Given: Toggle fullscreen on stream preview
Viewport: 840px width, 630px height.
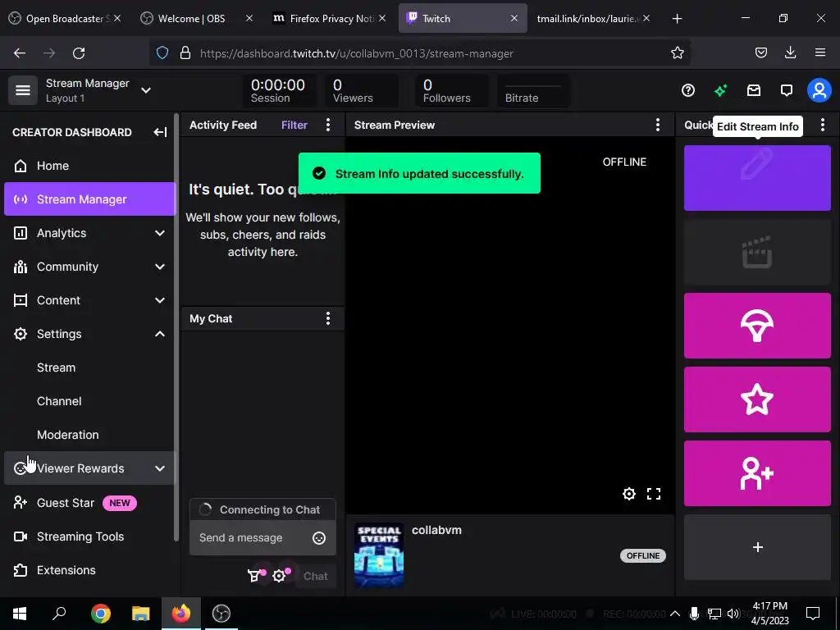Looking at the screenshot, I should click(654, 494).
